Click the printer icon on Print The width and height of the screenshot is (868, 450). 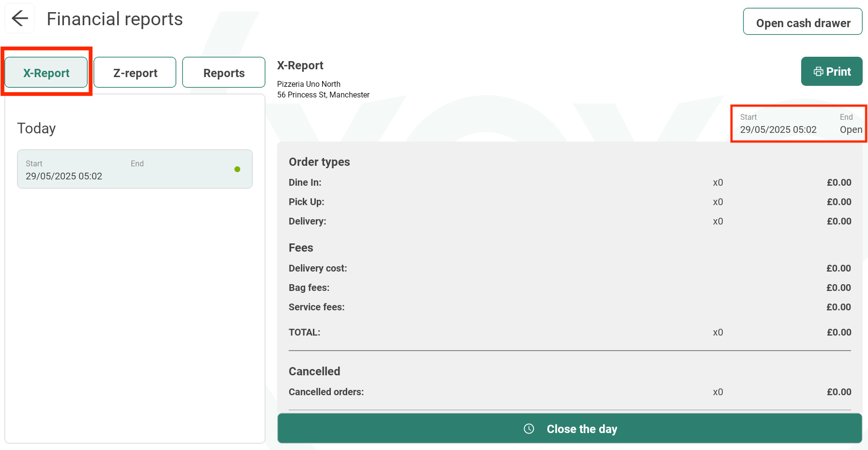(x=818, y=72)
